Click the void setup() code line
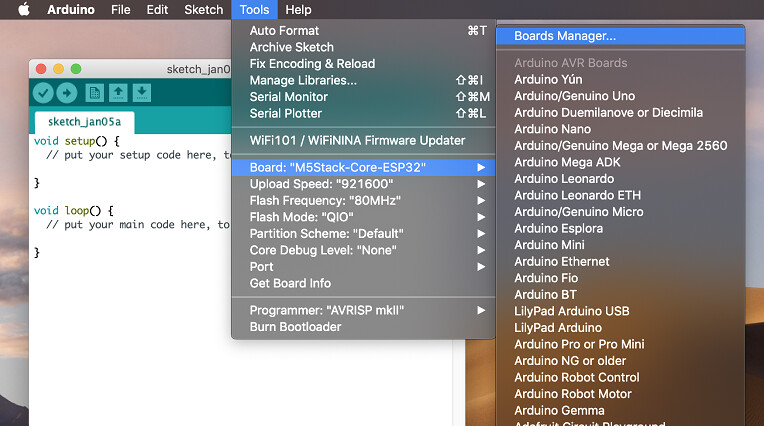This screenshot has width=764, height=426. [76, 141]
